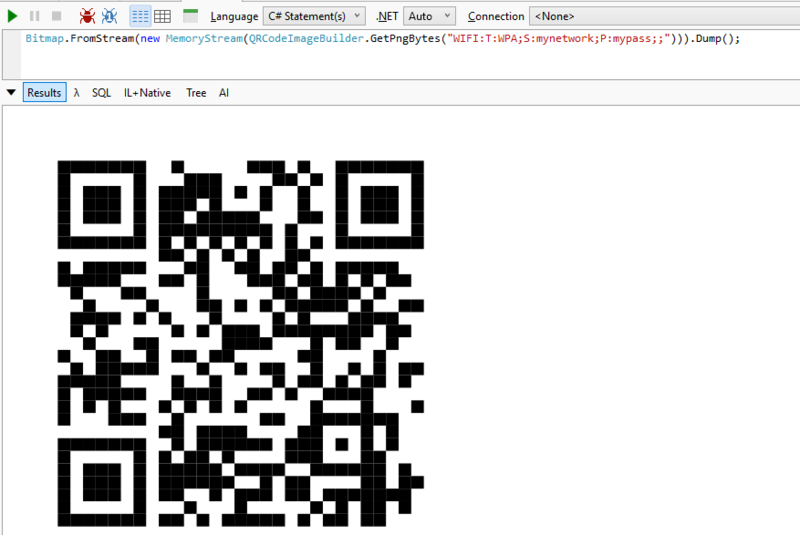Open the .NET version Auto dropdown
Screen dimensions: 800x535
pos(429,16)
